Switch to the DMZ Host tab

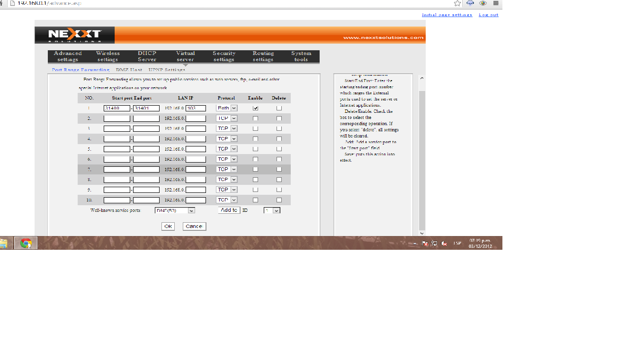click(129, 70)
